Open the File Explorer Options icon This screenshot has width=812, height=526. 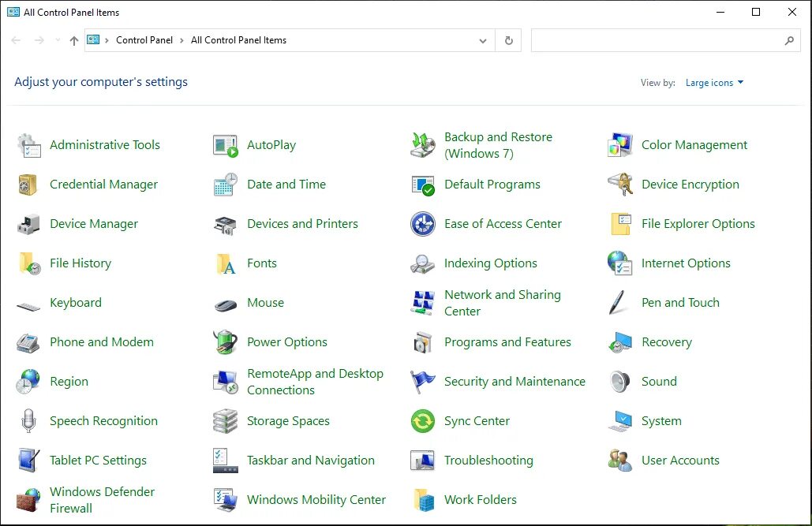pyautogui.click(x=621, y=224)
